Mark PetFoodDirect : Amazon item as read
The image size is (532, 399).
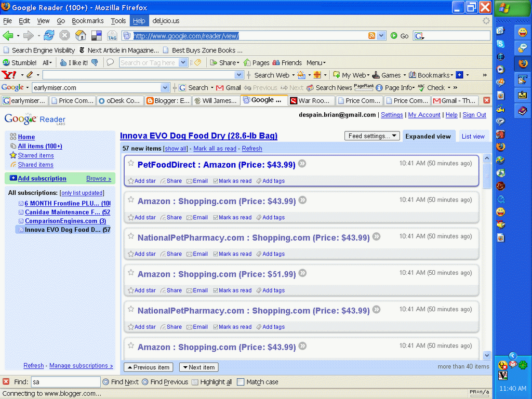(x=232, y=181)
